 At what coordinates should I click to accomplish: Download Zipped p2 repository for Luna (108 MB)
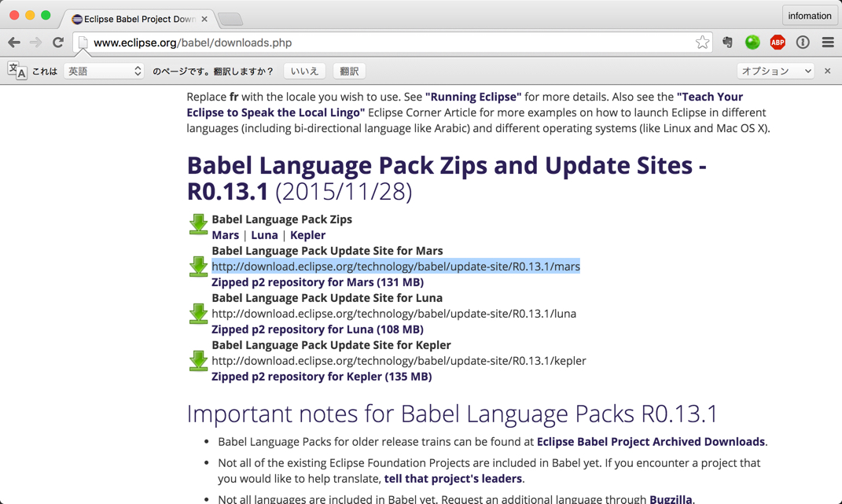(318, 329)
